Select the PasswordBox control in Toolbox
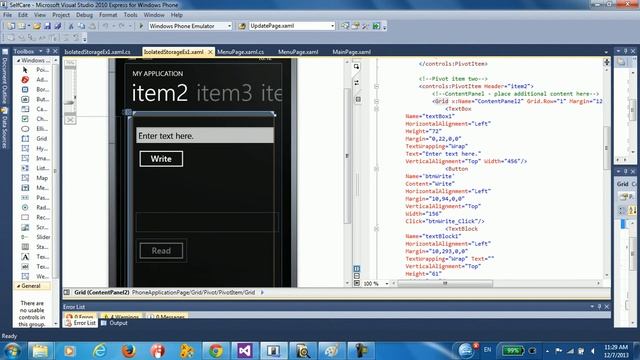 click(x=36, y=198)
